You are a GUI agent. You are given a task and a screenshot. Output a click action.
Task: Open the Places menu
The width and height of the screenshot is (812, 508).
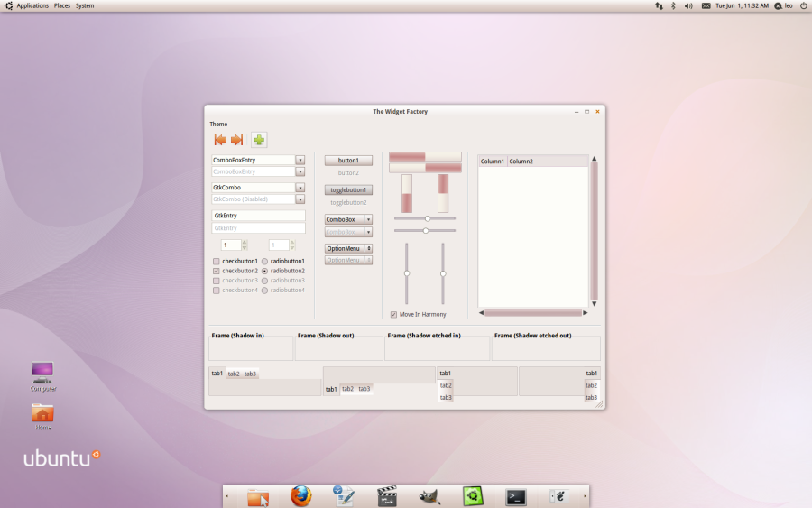click(62, 5)
